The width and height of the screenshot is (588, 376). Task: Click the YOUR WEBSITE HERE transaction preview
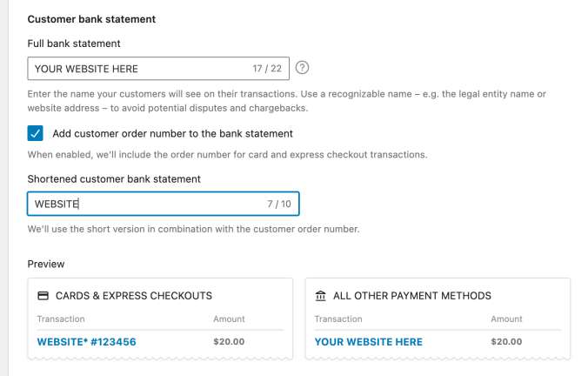(x=368, y=342)
